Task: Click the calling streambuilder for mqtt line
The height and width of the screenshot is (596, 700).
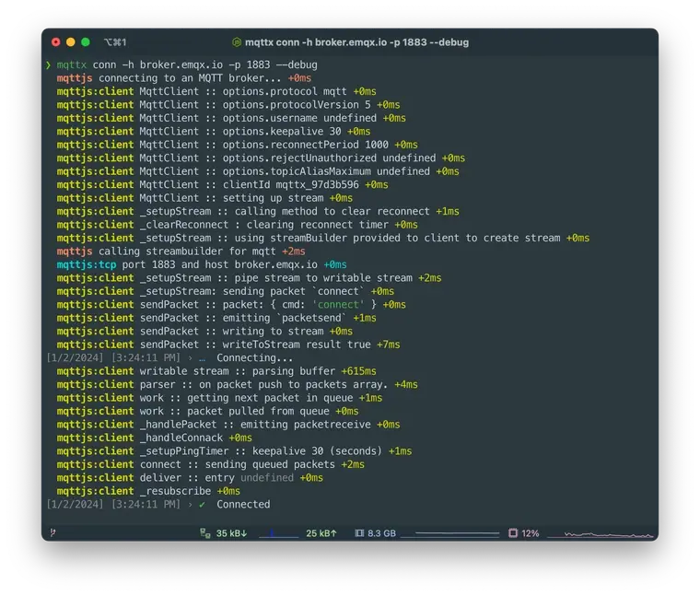Action: click(181, 251)
